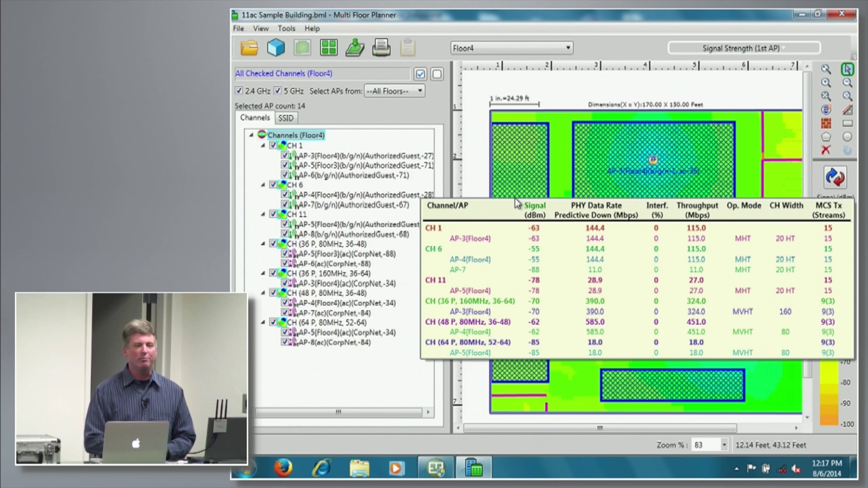The height and width of the screenshot is (488, 868).
Task: Open the Floor4 floor selector dropdown
Action: (512, 48)
